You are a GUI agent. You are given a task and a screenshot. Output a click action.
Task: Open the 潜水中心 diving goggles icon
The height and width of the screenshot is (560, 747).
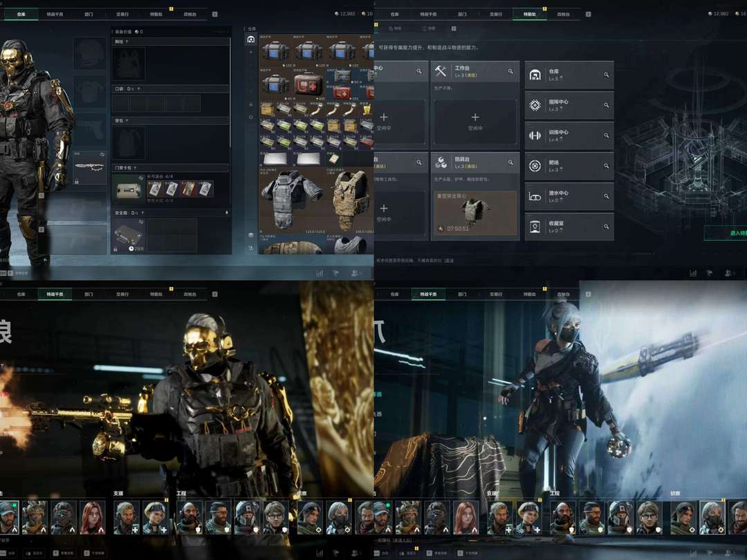[535, 196]
